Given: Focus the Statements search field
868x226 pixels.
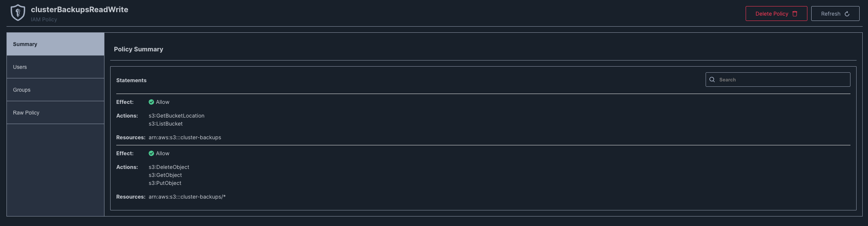Looking at the screenshot, I should click(778, 80).
